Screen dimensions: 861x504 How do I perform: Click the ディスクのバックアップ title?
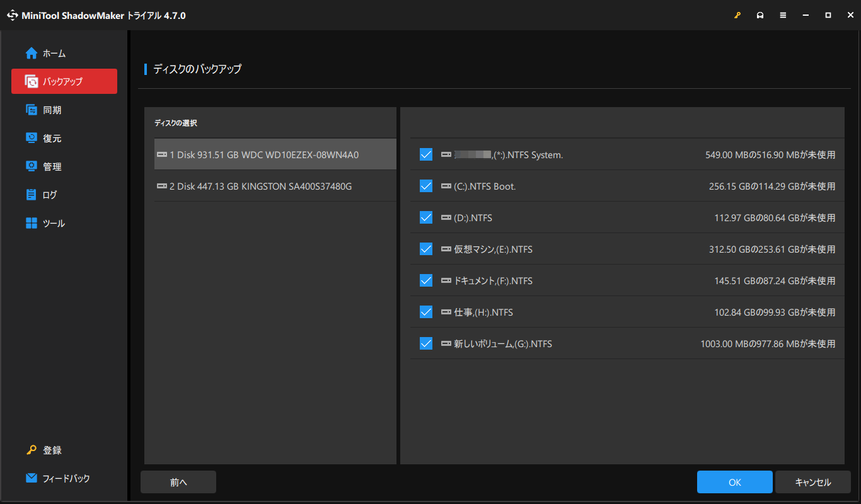click(197, 69)
